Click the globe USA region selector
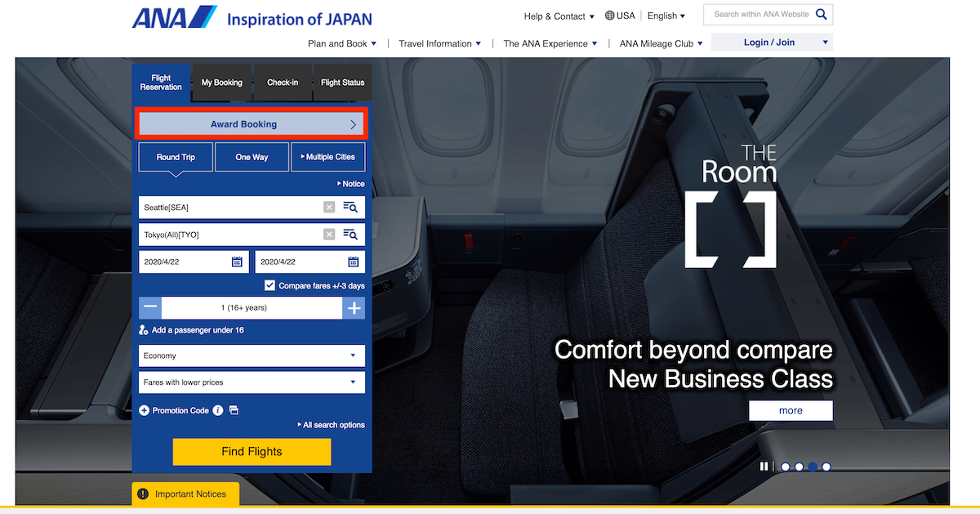Screen dimensions: 980x514 tap(620, 16)
